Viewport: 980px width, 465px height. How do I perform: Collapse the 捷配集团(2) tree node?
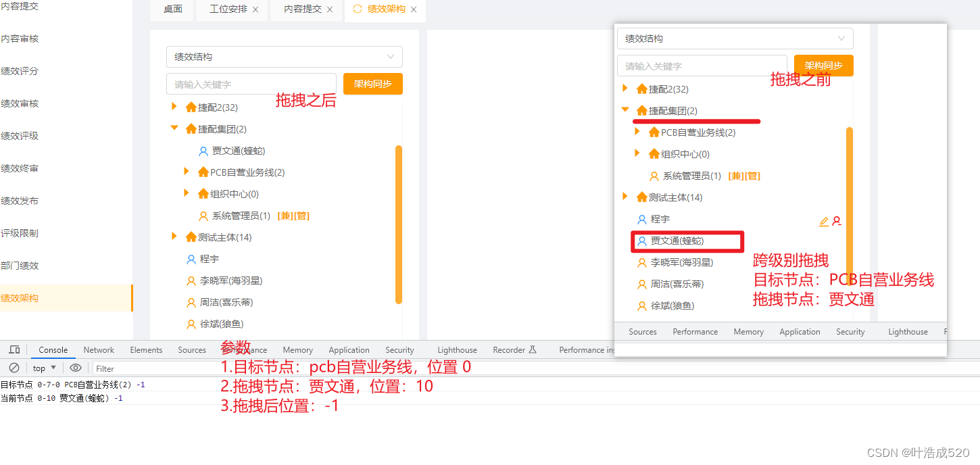pyautogui.click(x=624, y=110)
